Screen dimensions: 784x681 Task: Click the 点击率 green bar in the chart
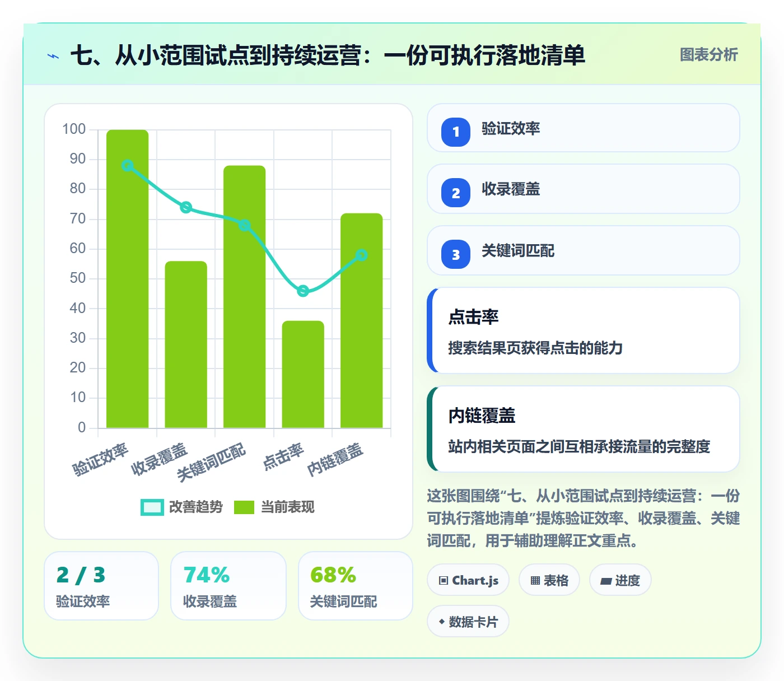pyautogui.click(x=303, y=374)
